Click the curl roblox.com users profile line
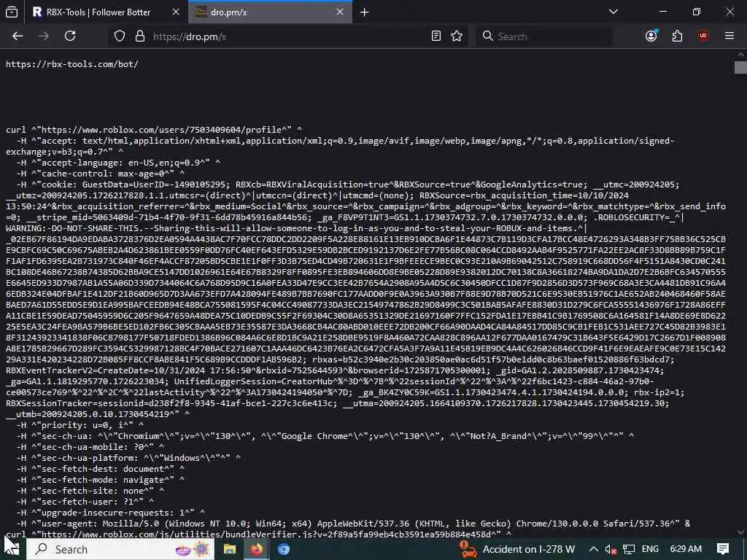Screen dimensions: 747x560 coord(154,130)
